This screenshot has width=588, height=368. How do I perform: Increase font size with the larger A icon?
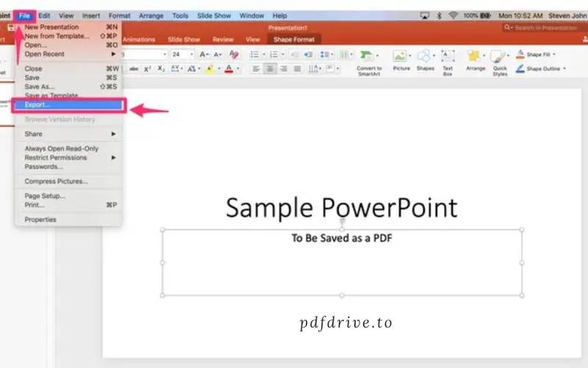point(204,54)
